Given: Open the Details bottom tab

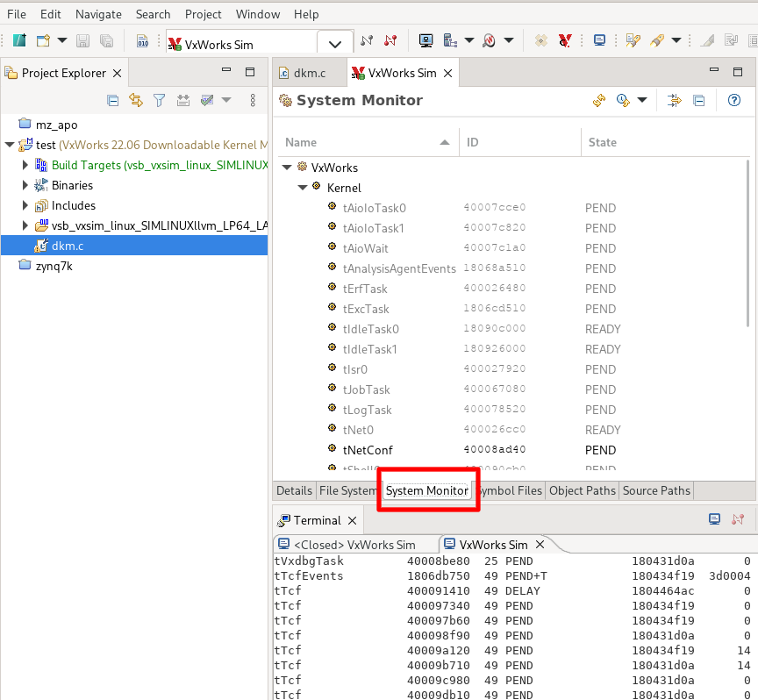Looking at the screenshot, I should pos(294,490).
